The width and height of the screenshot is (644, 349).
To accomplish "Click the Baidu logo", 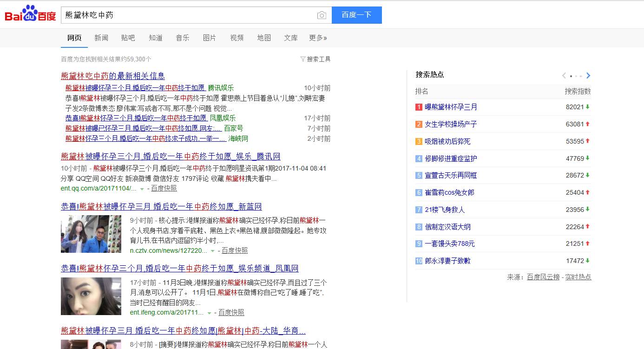I will click(30, 14).
